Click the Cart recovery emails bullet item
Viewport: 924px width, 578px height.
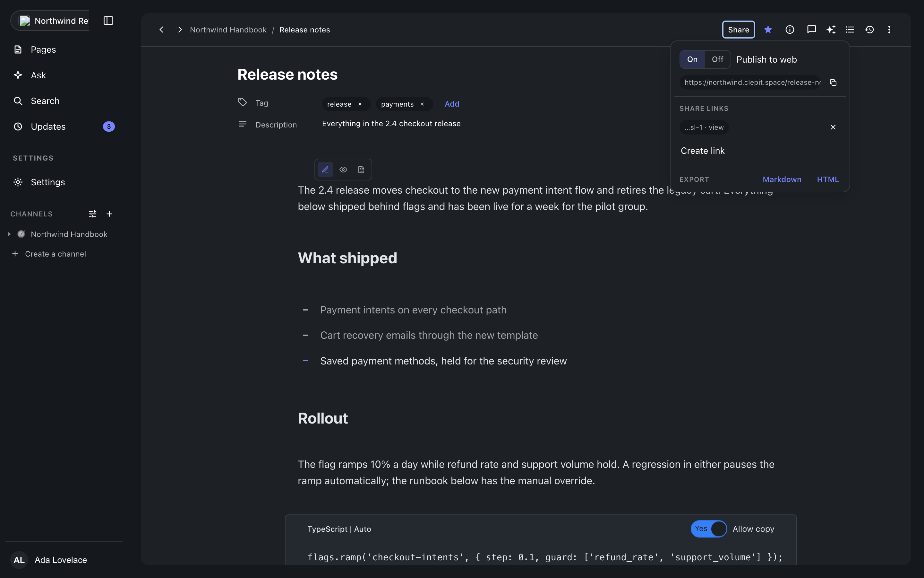[x=429, y=335]
